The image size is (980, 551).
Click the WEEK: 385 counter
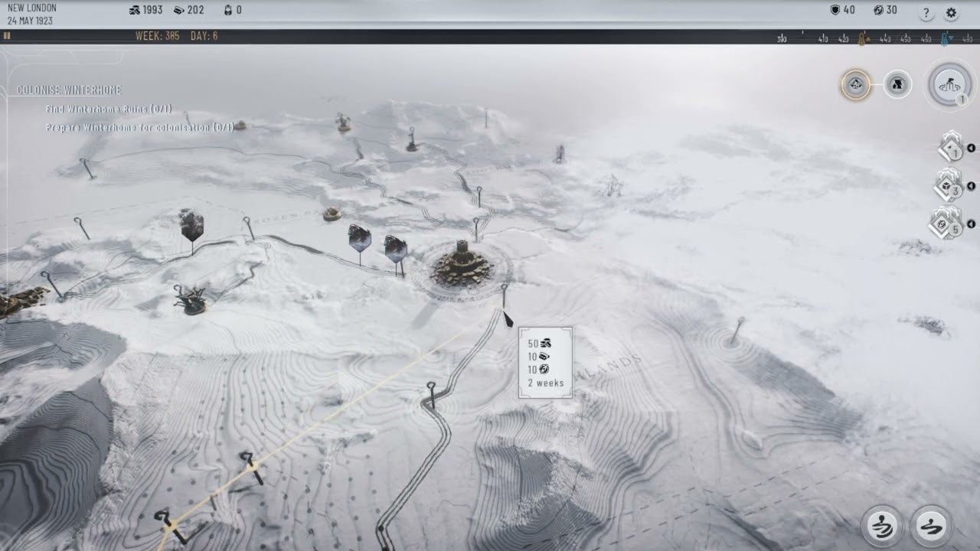[157, 36]
